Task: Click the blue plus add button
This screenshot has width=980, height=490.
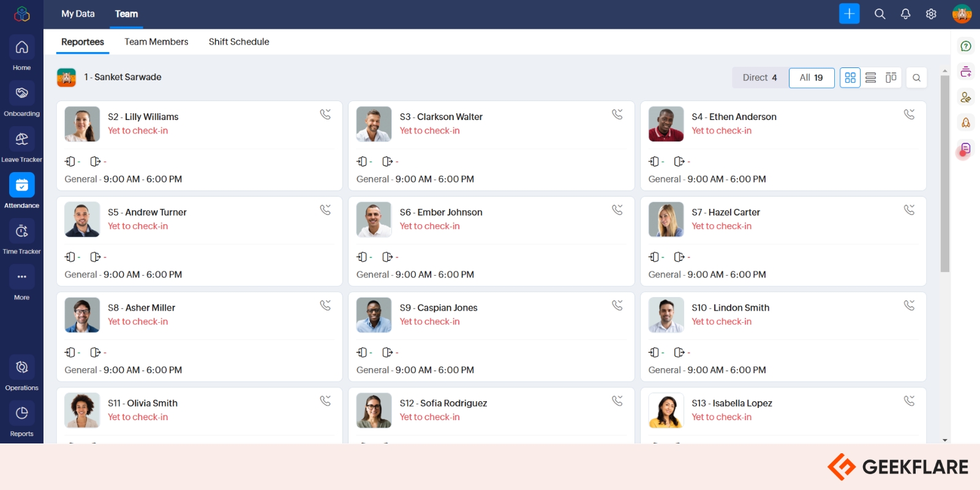Action: click(849, 13)
